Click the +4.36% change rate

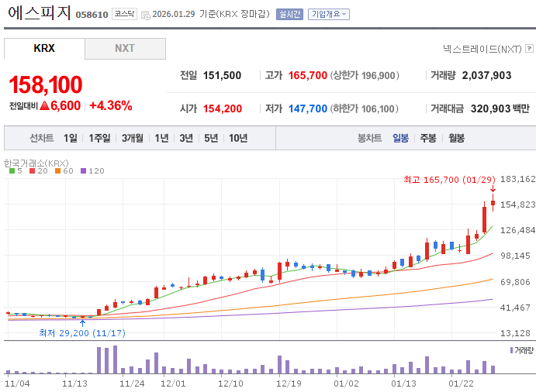pyautogui.click(x=111, y=105)
